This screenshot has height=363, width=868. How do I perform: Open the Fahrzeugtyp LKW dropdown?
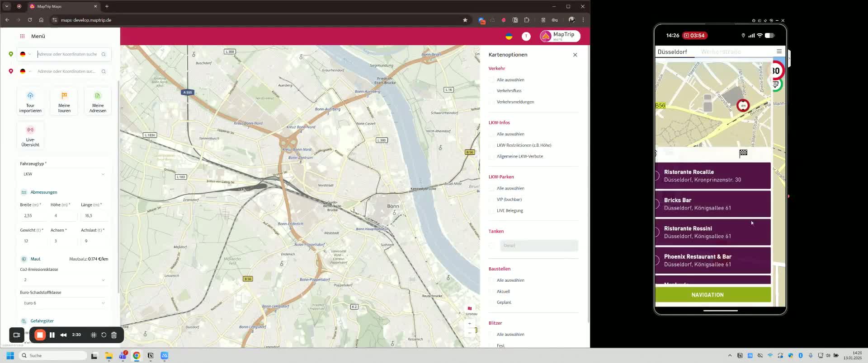(x=64, y=174)
